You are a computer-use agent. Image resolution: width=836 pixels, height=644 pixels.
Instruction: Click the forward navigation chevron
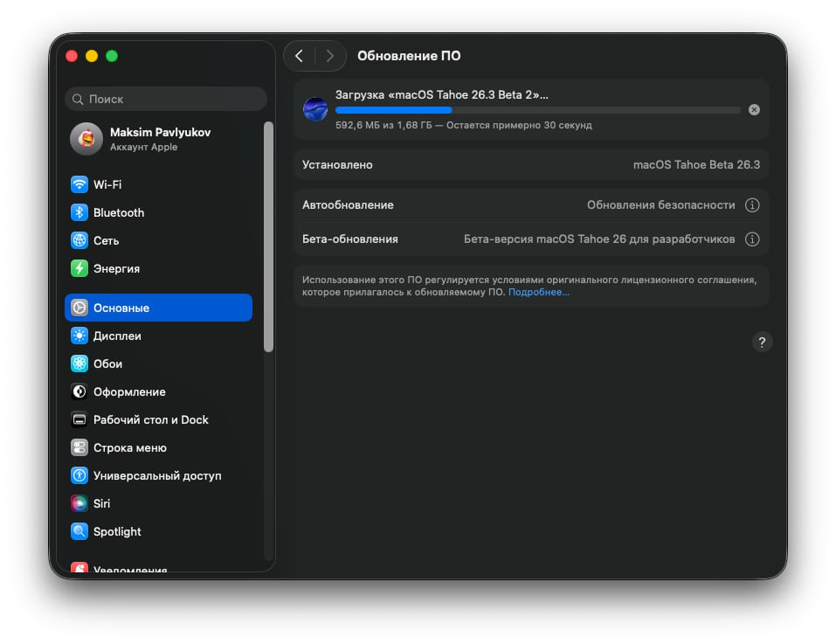tap(330, 55)
